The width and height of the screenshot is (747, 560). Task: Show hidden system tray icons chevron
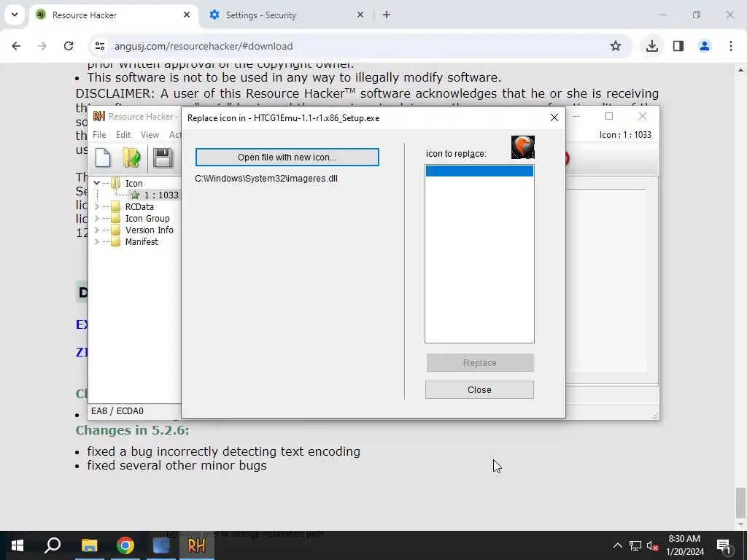tap(617, 545)
